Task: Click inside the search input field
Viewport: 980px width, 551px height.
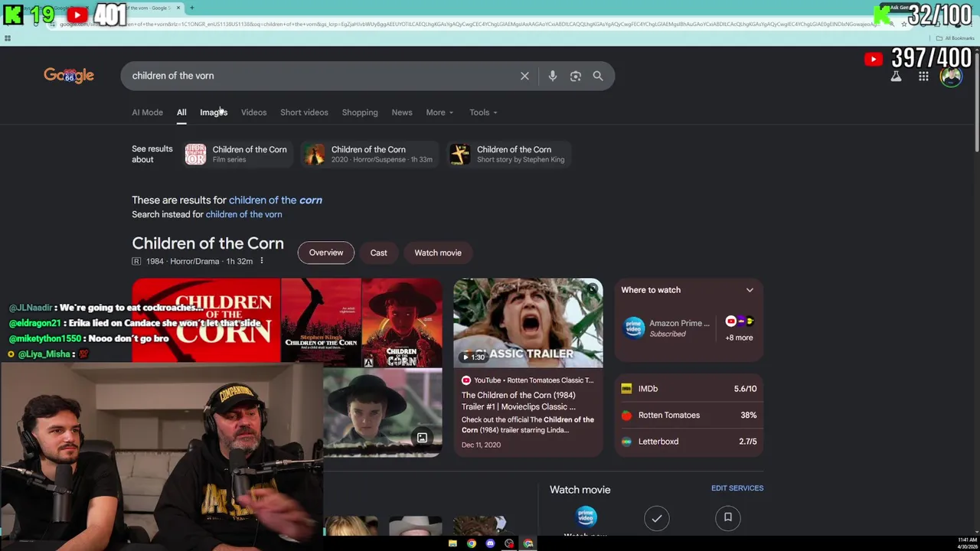Action: (322, 76)
